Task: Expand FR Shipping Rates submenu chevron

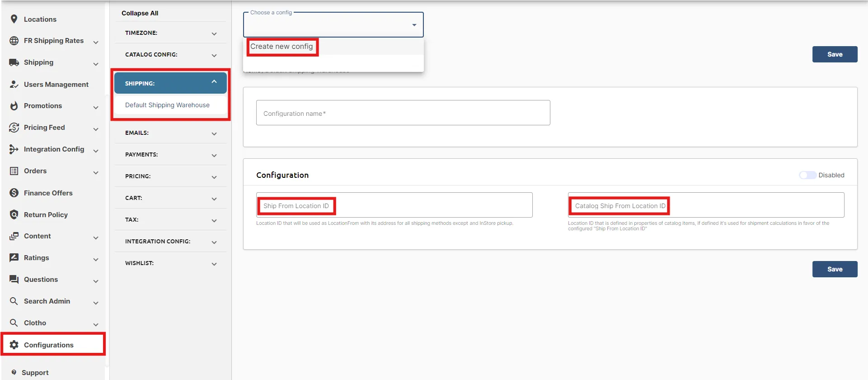Action: pos(96,43)
